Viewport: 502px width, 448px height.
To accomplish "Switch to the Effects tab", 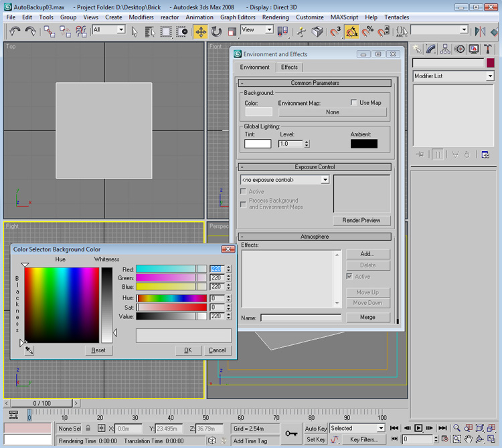I will click(289, 67).
